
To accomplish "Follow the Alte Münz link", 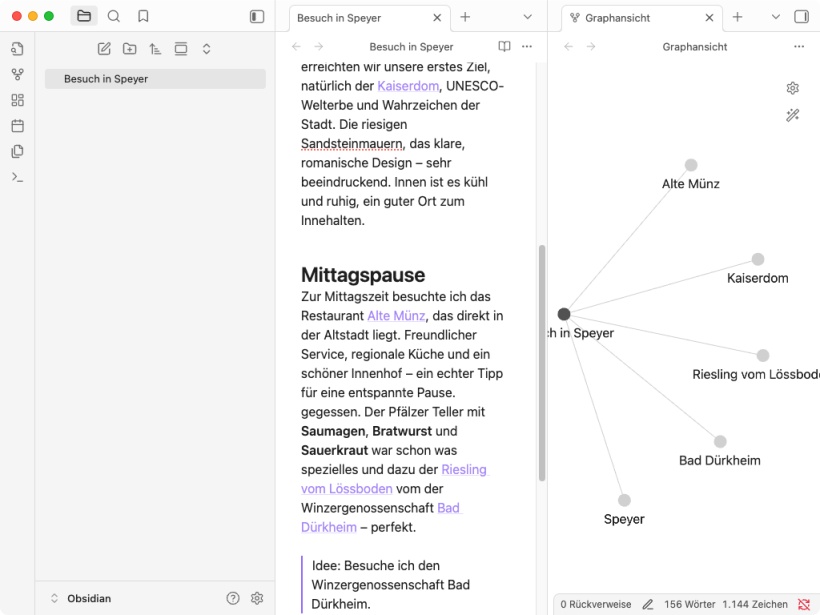I will pyautogui.click(x=396, y=316).
